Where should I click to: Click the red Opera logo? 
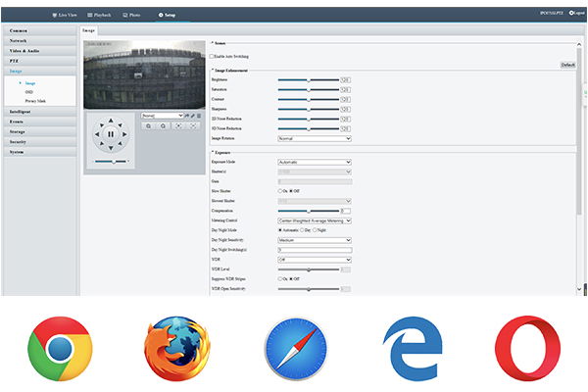527,348
